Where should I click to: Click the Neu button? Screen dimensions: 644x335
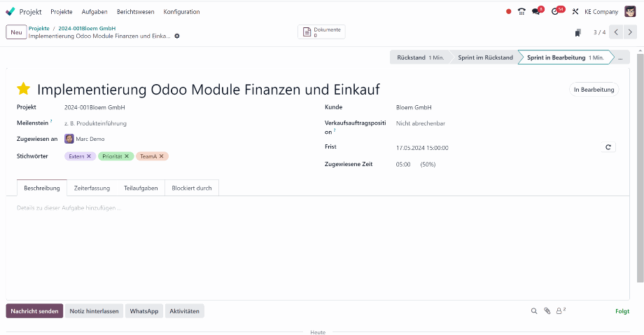pos(16,32)
